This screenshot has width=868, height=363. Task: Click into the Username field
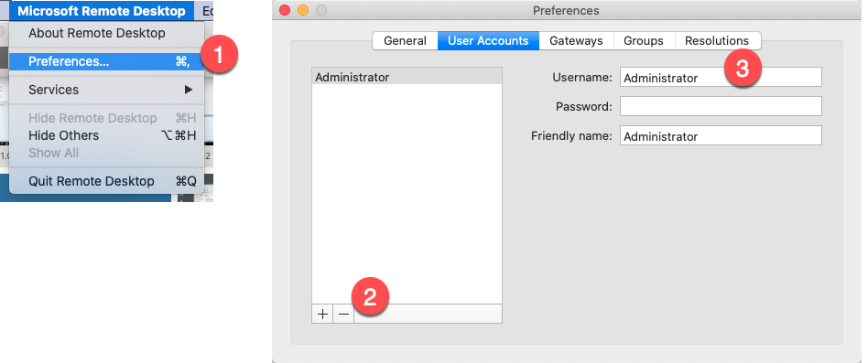click(721, 78)
